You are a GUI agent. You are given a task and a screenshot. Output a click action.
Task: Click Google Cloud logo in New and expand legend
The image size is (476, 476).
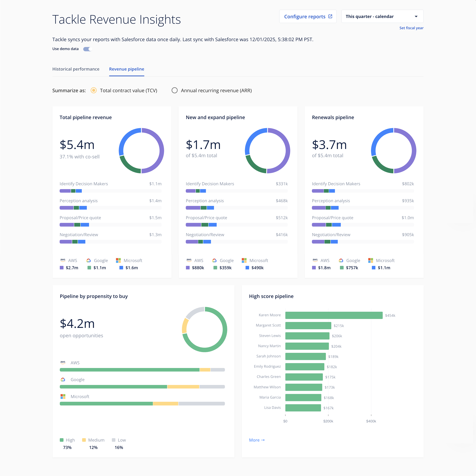(x=214, y=260)
